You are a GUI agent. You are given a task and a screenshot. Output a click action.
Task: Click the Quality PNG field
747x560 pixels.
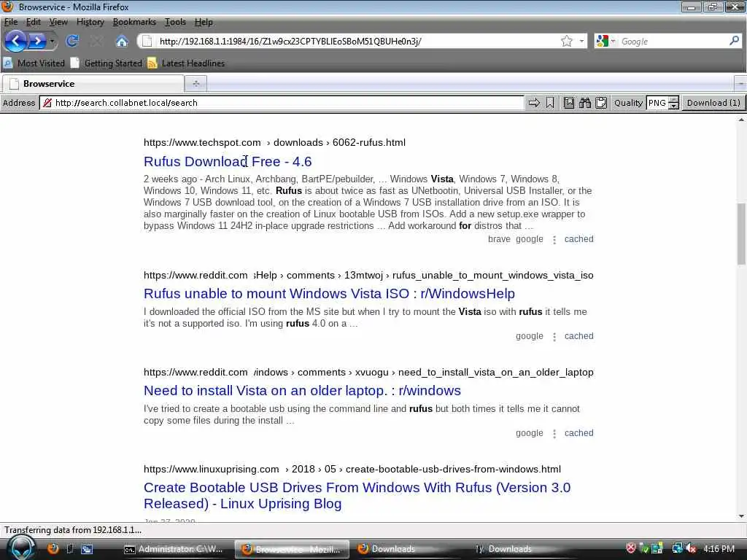coord(657,103)
